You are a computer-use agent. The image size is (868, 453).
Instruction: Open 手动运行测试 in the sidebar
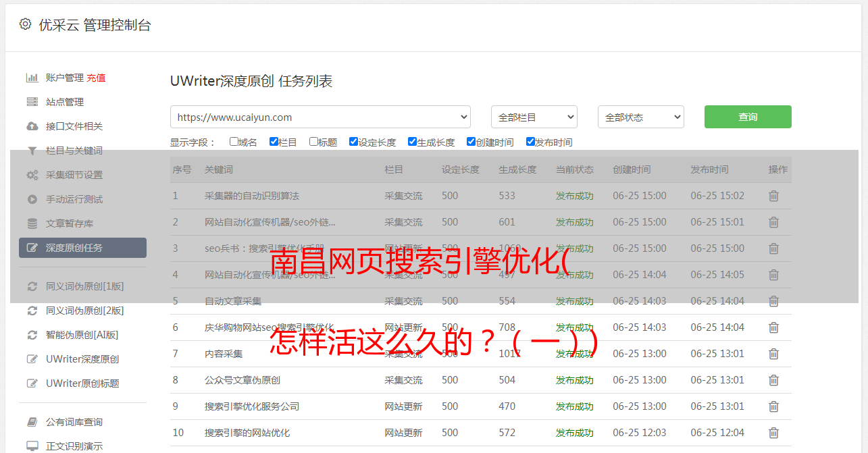click(74, 199)
